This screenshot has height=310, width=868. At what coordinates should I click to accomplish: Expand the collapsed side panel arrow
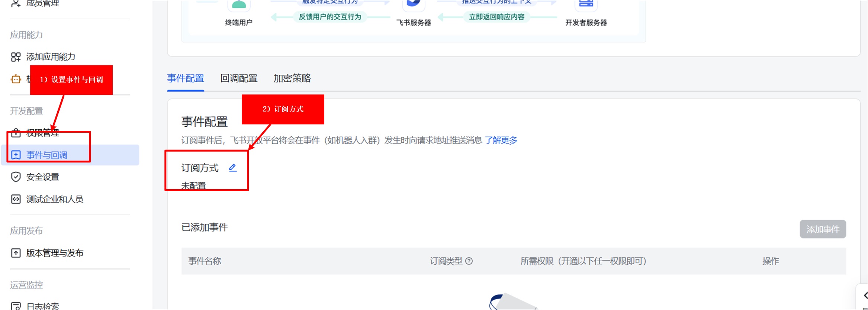pyautogui.click(x=864, y=296)
